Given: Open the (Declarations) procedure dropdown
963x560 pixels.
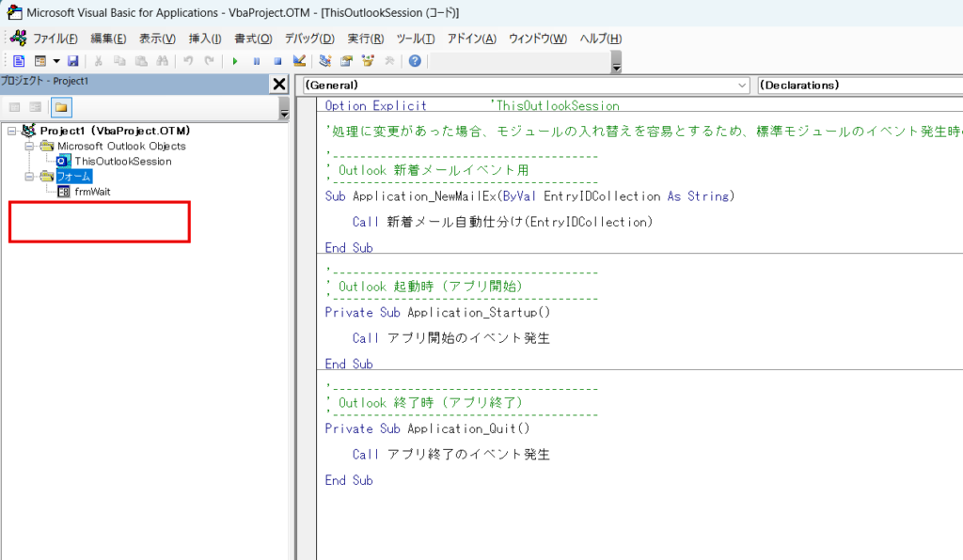Looking at the screenshot, I should point(859,85).
